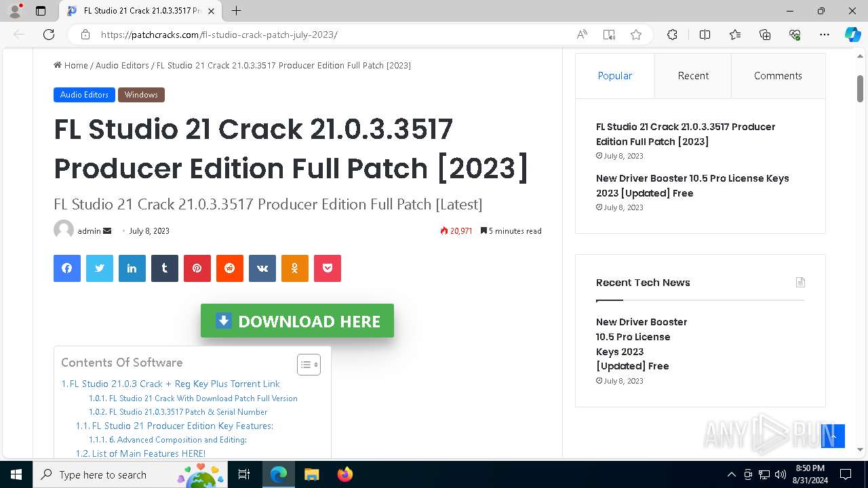Open Edge Settings and more menu
This screenshot has height=488, width=868.
825,35
